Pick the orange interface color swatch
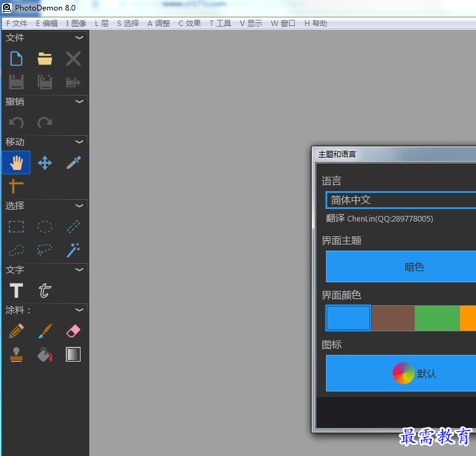Screen dimensions: 476x456 (x=468, y=318)
